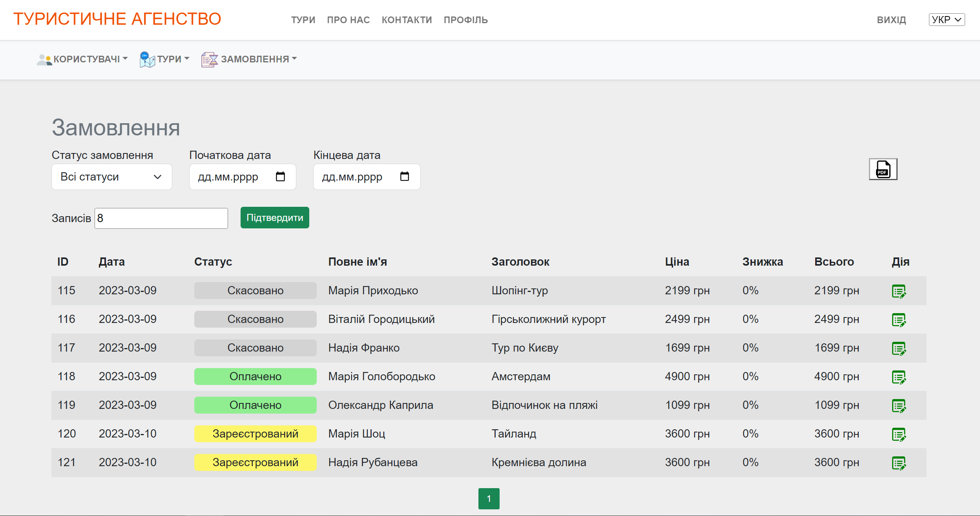Click the users icon beside Користувачі
Screen dimensions: 980x516
pos(44,60)
